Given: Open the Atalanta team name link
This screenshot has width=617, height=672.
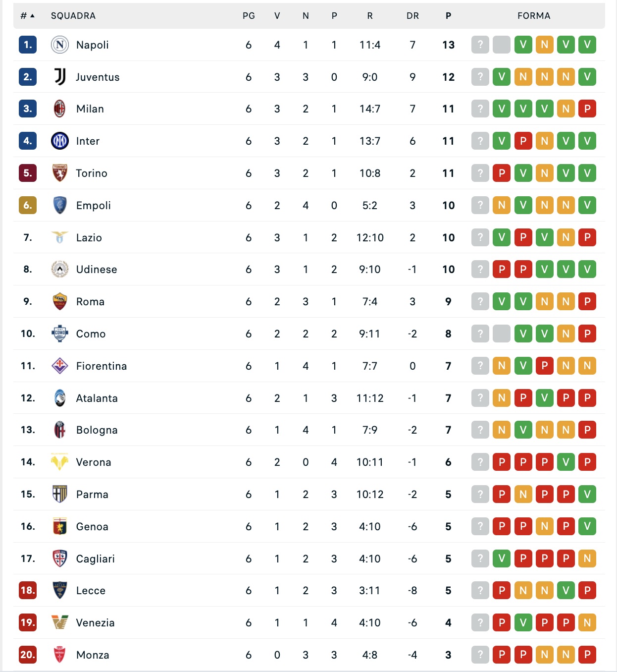Looking at the screenshot, I should click(97, 398).
